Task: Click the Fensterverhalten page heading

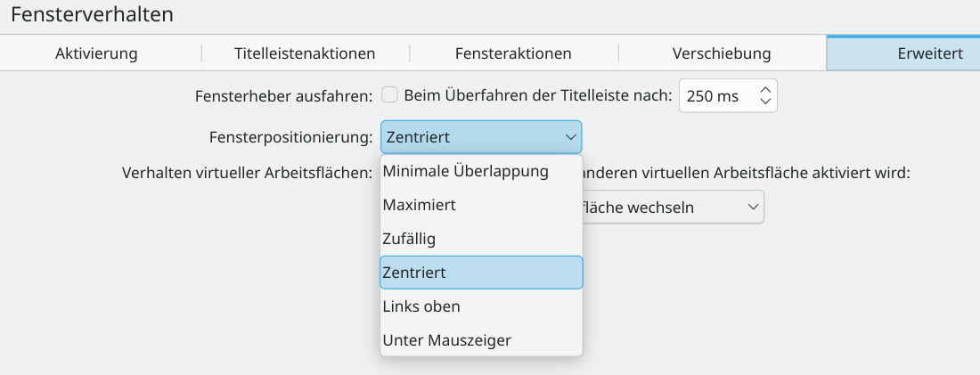Action: [x=93, y=14]
